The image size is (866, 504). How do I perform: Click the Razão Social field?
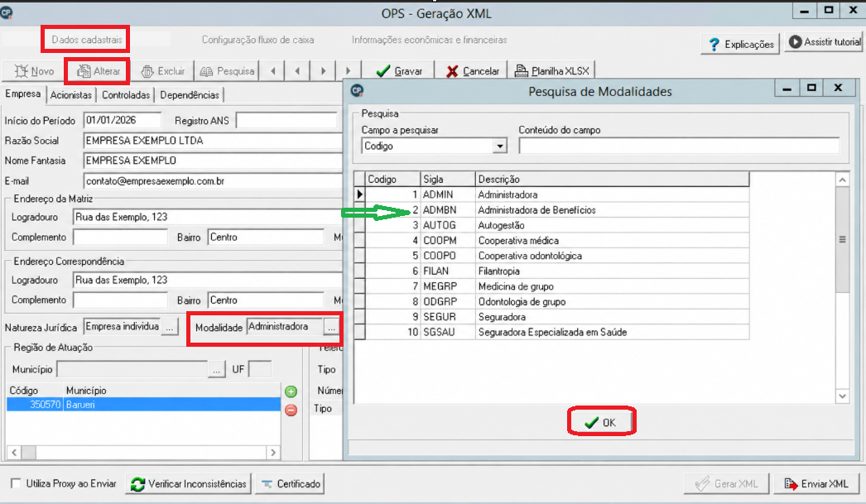pos(213,141)
